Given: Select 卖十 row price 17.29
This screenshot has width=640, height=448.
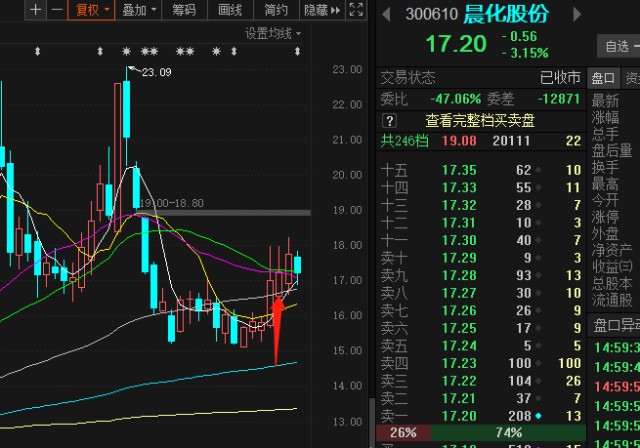Looking at the screenshot, I should coord(459,258).
